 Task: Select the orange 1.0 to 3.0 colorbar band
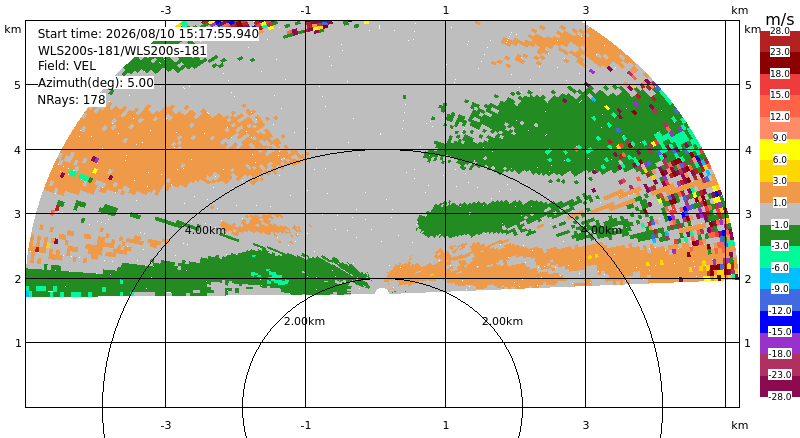[x=780, y=192]
